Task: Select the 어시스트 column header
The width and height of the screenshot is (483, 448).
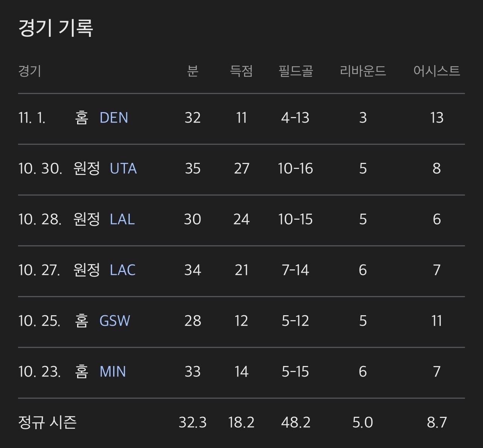Action: click(x=436, y=71)
